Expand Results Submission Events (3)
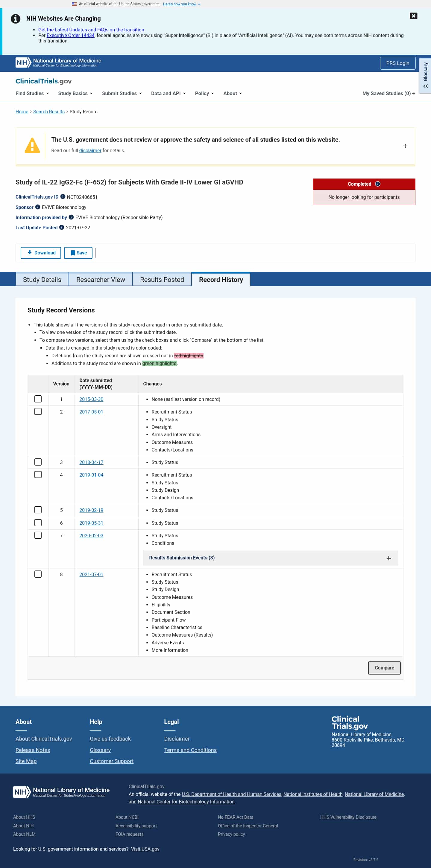431x868 pixels. (x=271, y=558)
